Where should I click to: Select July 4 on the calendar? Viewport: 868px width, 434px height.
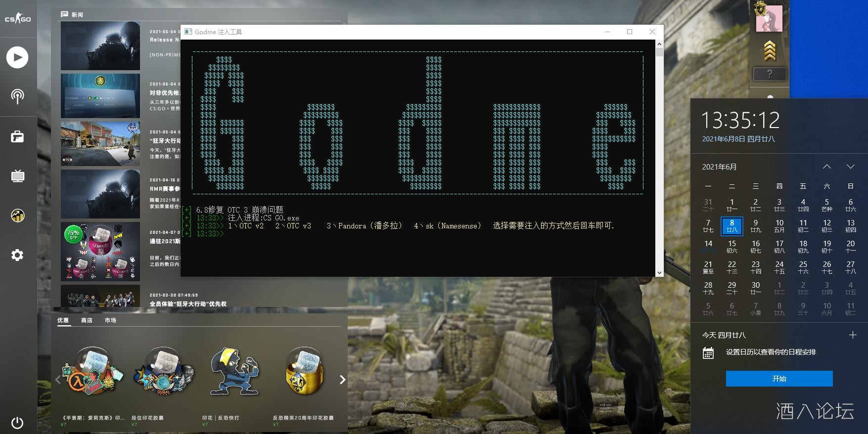tap(851, 288)
